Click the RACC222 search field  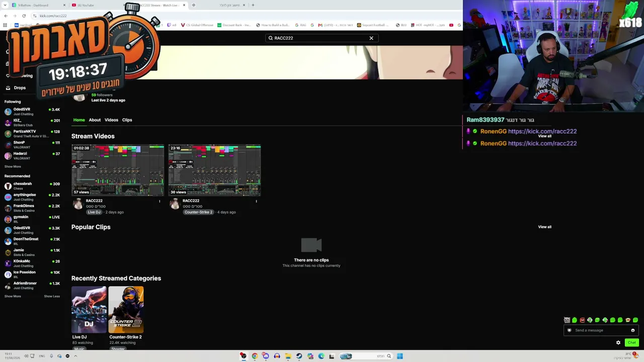[321, 38]
